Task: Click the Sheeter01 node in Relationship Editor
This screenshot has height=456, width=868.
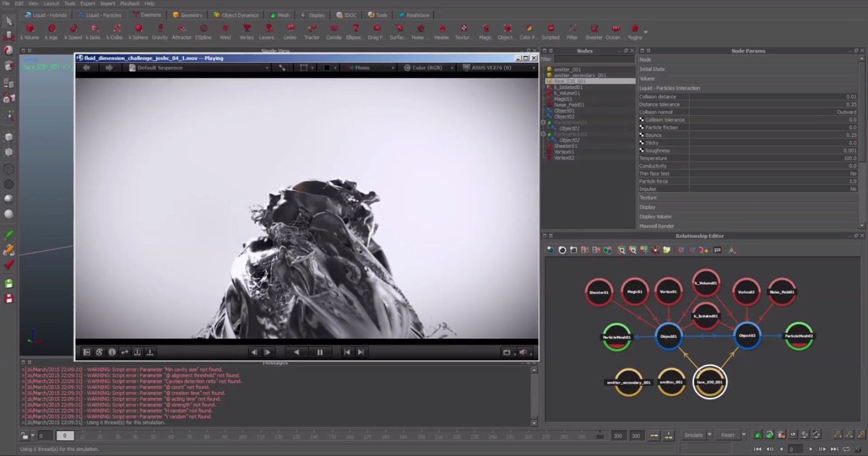Action: coord(599,293)
